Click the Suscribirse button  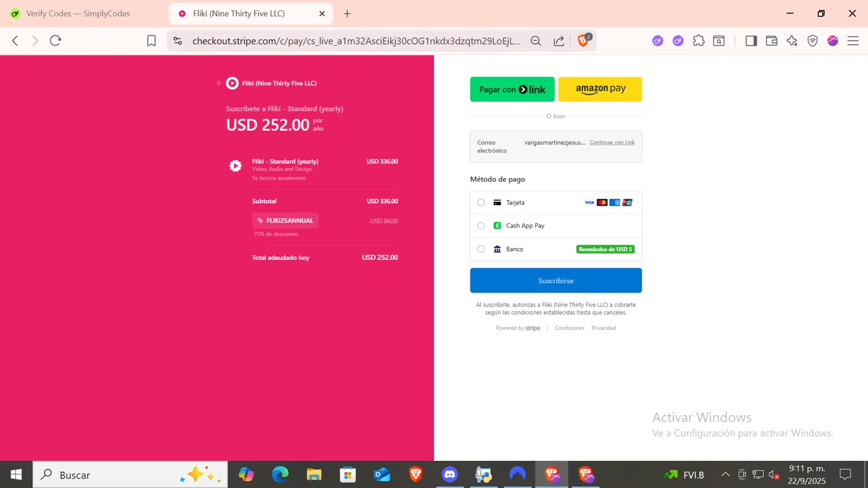tap(556, 280)
